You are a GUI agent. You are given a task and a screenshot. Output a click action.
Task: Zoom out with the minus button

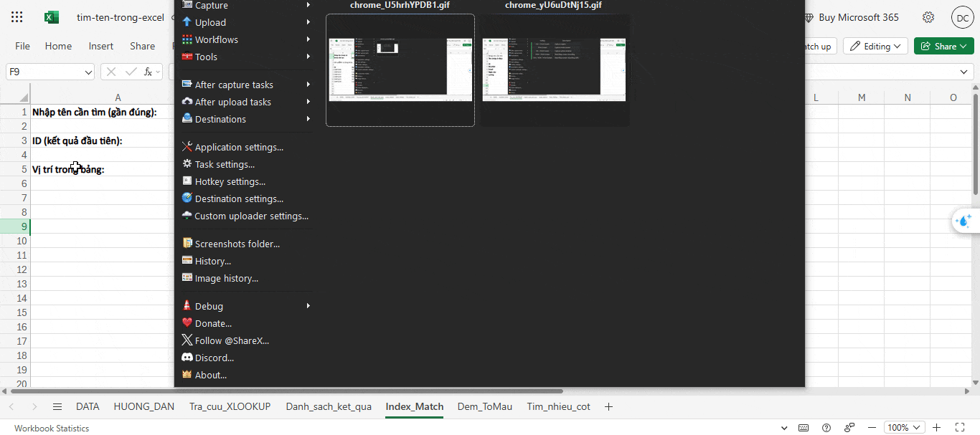click(x=872, y=428)
